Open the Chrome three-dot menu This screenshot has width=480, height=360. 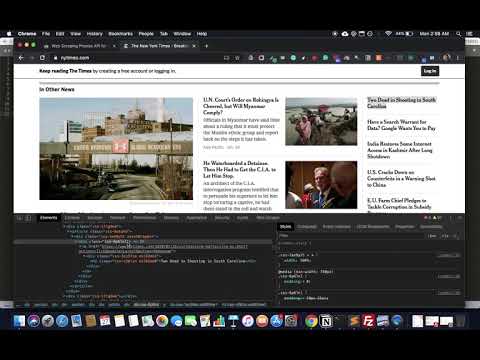(x=458, y=58)
